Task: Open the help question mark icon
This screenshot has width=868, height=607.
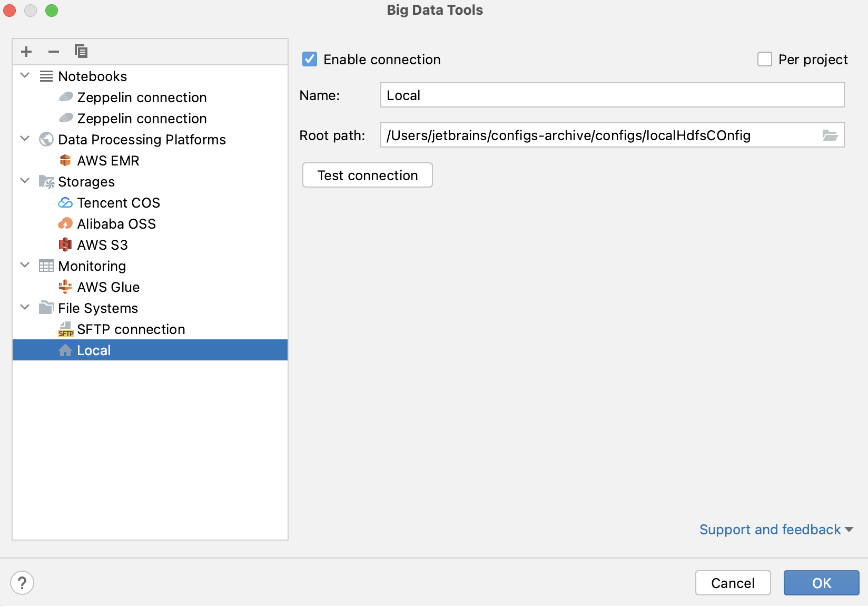Action: pos(22,583)
